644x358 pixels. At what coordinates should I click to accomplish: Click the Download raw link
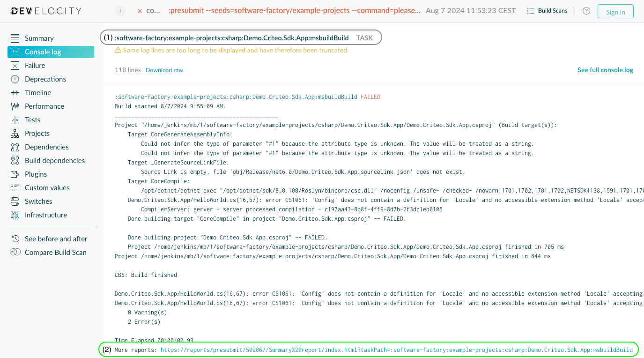(x=164, y=70)
